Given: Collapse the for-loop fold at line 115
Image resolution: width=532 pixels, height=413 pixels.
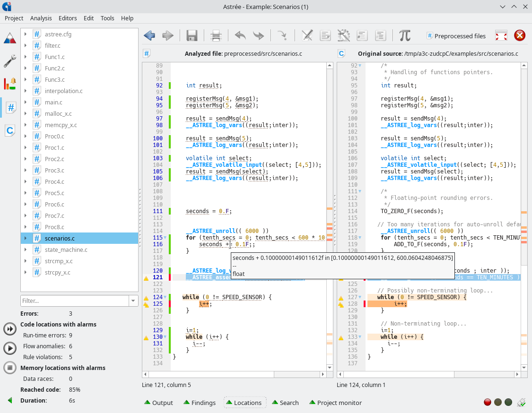Looking at the screenshot, I should point(165,238).
